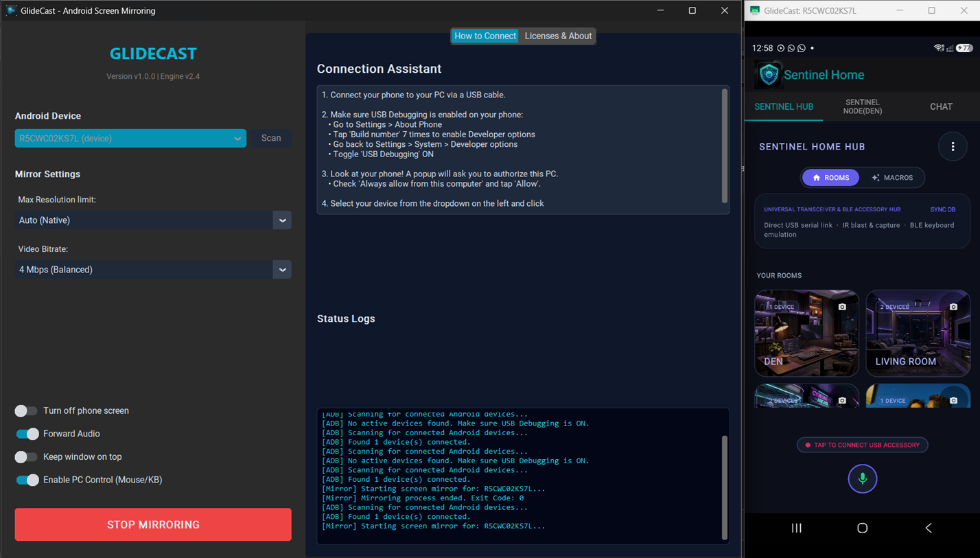The height and width of the screenshot is (558, 980).
Task: Toggle Turn off phone screen switch
Action: [x=27, y=410]
